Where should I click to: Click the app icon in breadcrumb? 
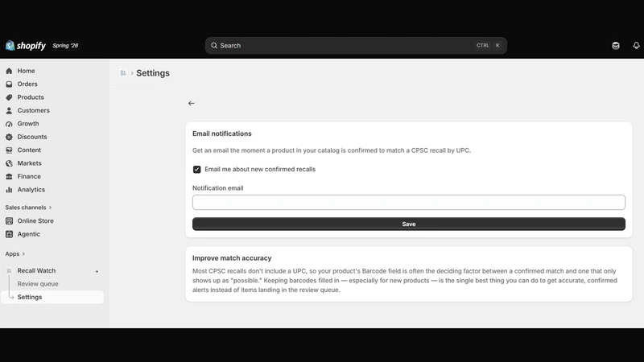[x=123, y=73]
